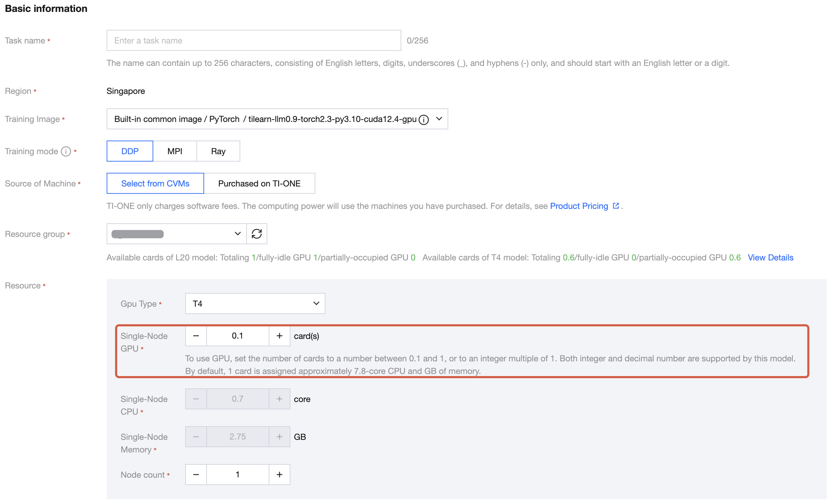Expand the Resource group dropdown

pyautogui.click(x=176, y=234)
